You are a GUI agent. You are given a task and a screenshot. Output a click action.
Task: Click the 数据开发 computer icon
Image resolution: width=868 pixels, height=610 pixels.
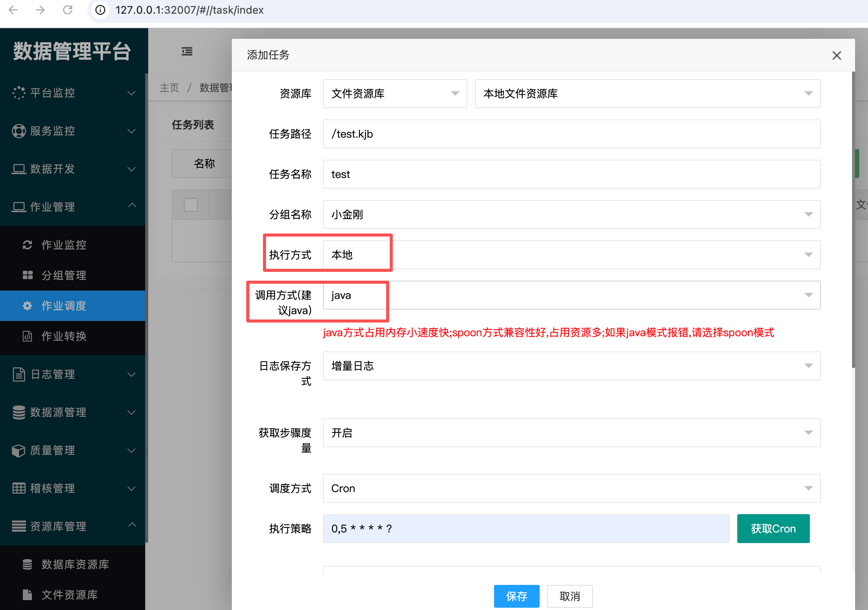coord(18,169)
